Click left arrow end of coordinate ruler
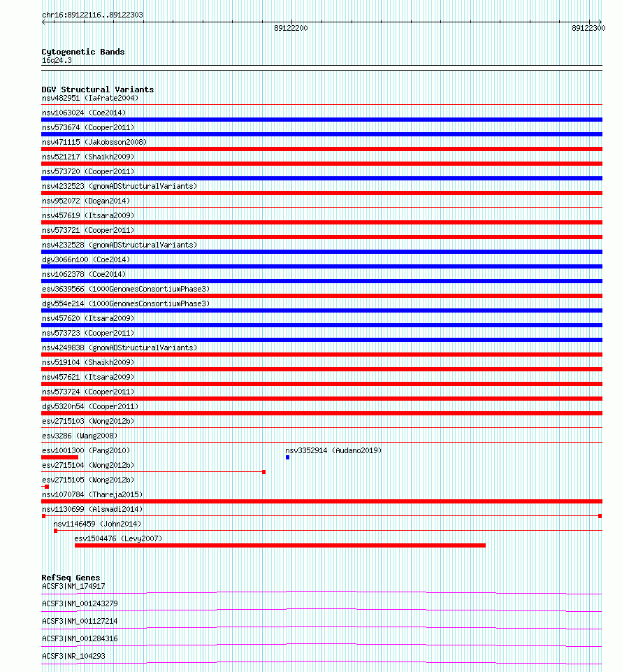 pyautogui.click(x=44, y=22)
